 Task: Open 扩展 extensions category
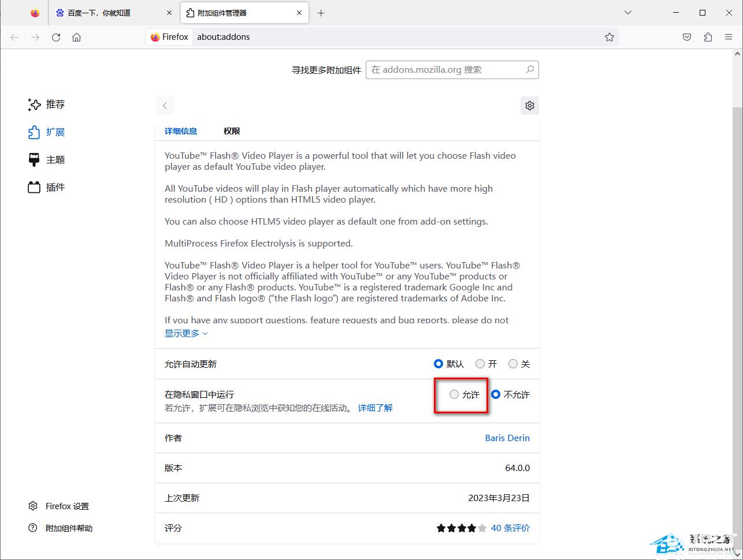pyautogui.click(x=46, y=132)
